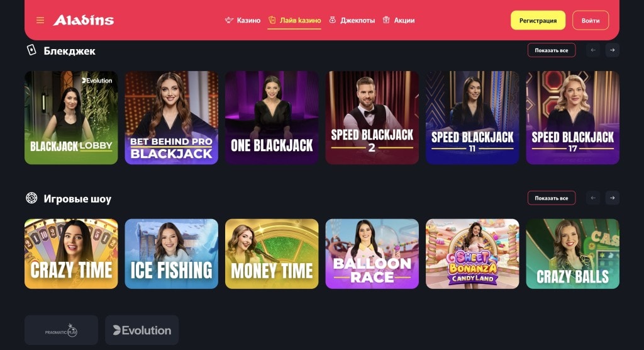This screenshot has width=644, height=350.
Task: Open the Казино menu item
Action: pyautogui.click(x=243, y=20)
